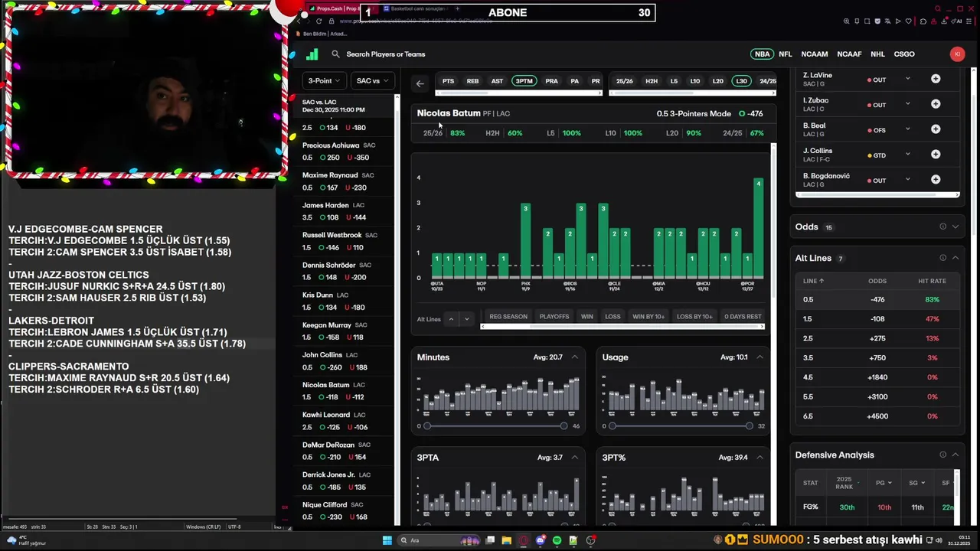Select the PRA stat tab
Screen dimensions: 980x551
pos(551,81)
